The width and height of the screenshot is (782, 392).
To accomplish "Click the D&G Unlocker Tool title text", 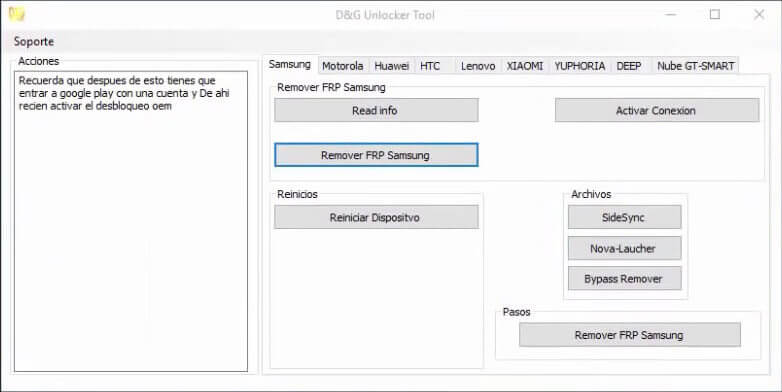I will [x=385, y=15].
